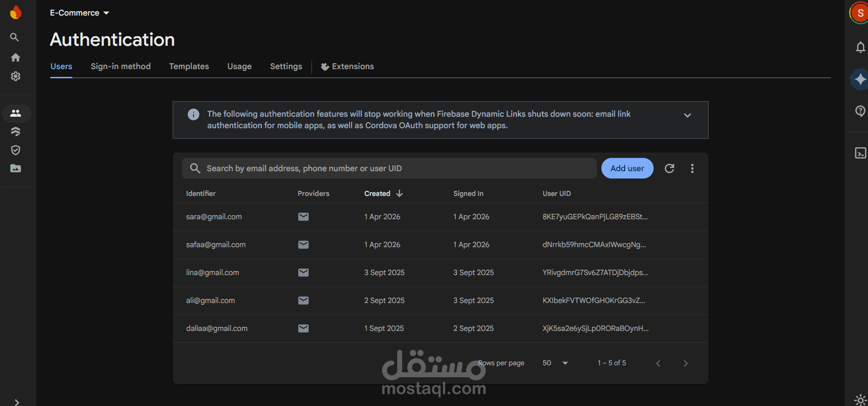This screenshot has height=406, width=868.
Task: Switch to the Templates tab
Action: click(189, 66)
